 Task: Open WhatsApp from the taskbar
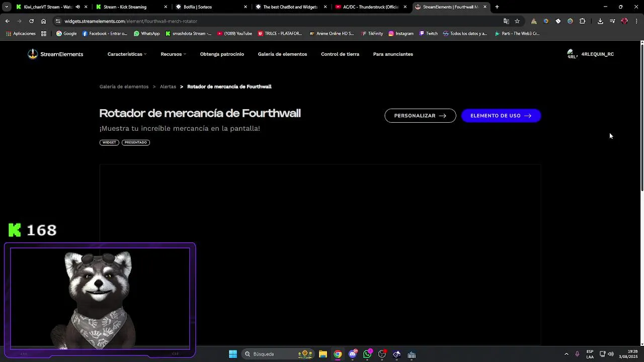coord(367,354)
